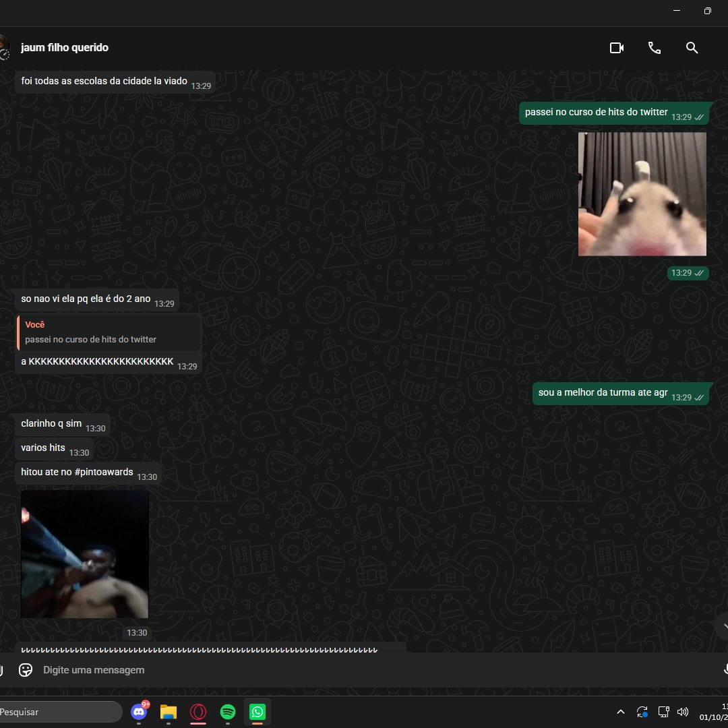Click the message 'sou a melhor da turma ate agr'
728x728 pixels.
[x=621, y=394]
